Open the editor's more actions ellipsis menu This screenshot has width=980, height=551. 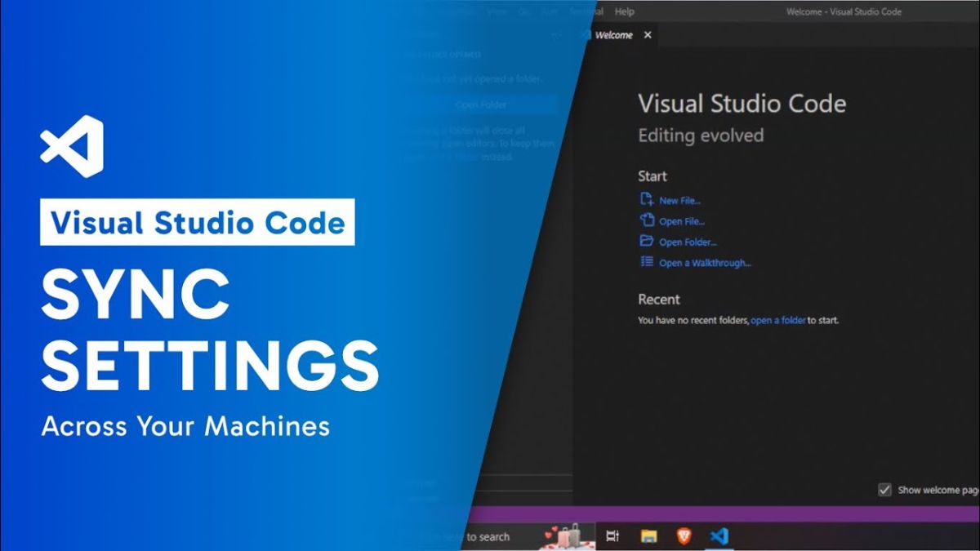pos(556,34)
